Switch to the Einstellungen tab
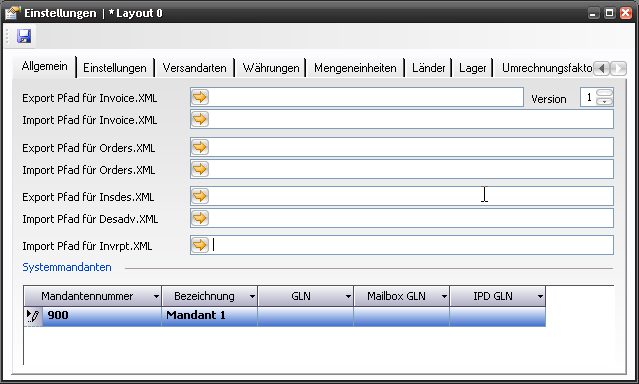 (115, 68)
